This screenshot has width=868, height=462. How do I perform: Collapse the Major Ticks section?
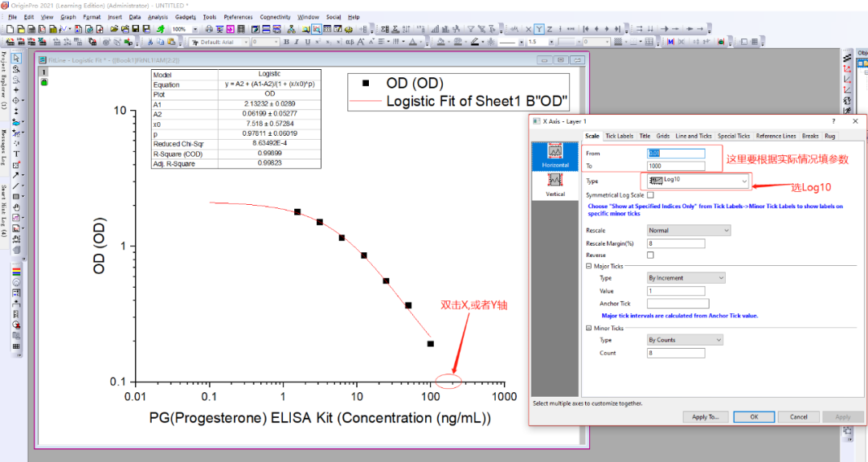click(x=589, y=266)
